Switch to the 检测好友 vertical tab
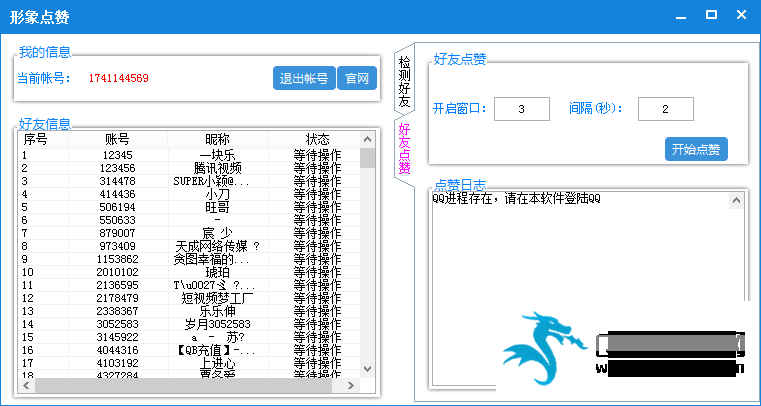This screenshot has height=406, width=761. pos(404,83)
